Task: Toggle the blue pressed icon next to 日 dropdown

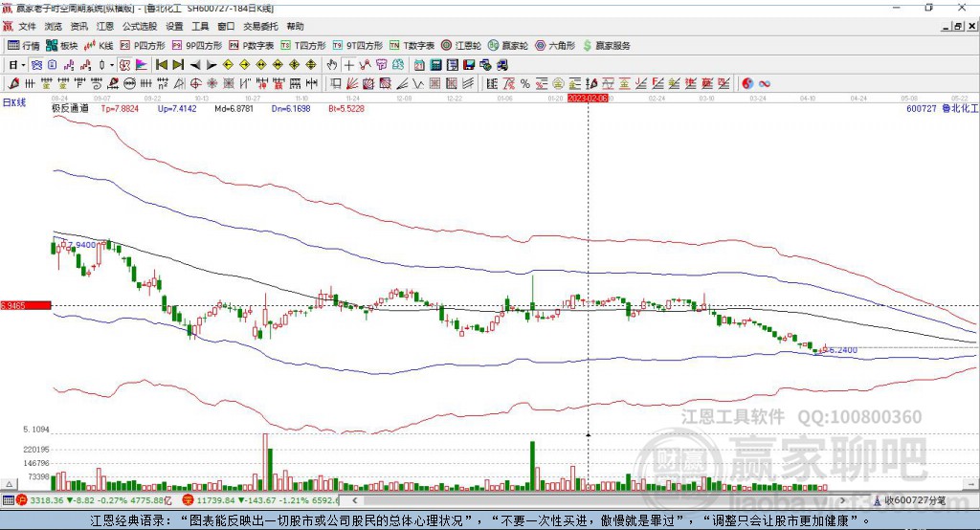Action: pyautogui.click(x=37, y=64)
